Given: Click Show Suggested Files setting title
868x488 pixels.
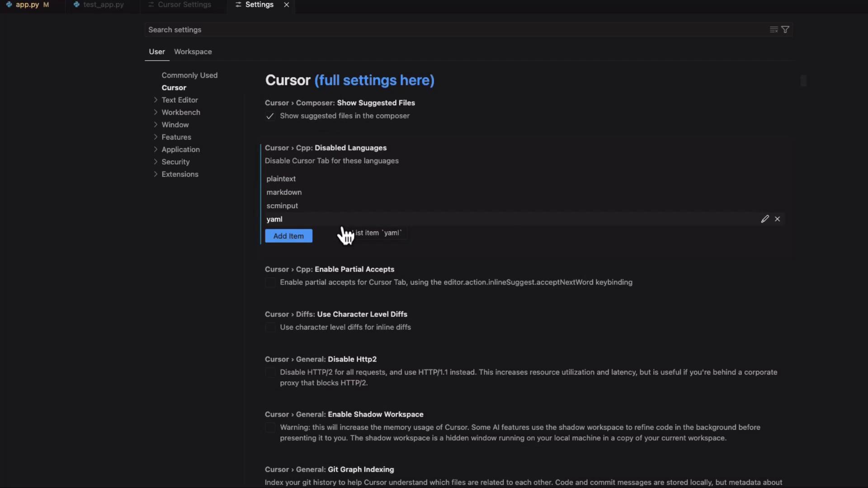Looking at the screenshot, I should (376, 103).
